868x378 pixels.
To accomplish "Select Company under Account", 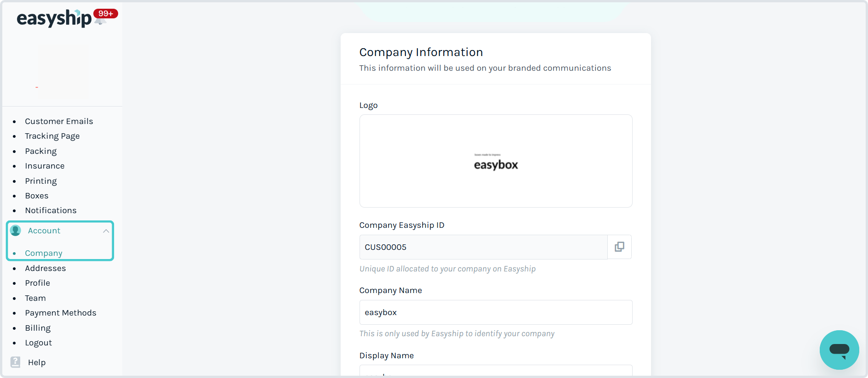I will [44, 253].
